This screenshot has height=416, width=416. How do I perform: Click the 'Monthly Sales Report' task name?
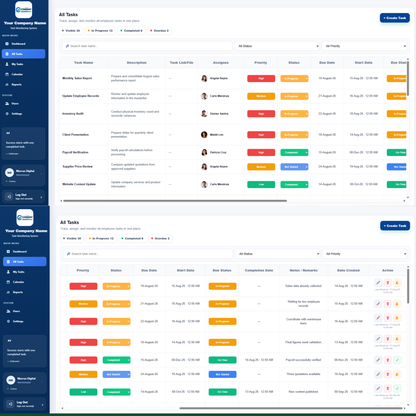tap(77, 78)
